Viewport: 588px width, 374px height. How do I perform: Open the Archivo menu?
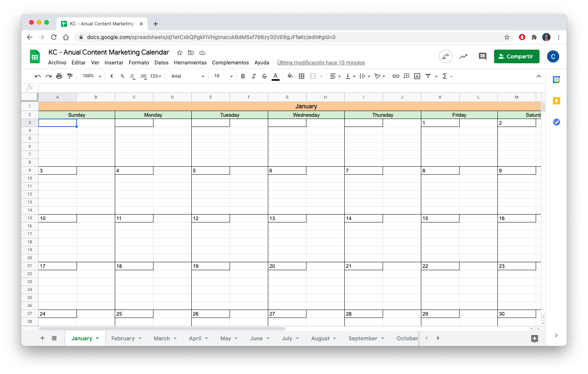pyautogui.click(x=57, y=63)
